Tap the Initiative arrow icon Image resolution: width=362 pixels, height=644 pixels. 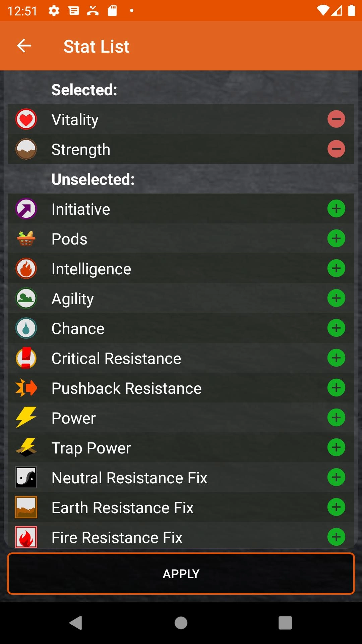point(26,209)
